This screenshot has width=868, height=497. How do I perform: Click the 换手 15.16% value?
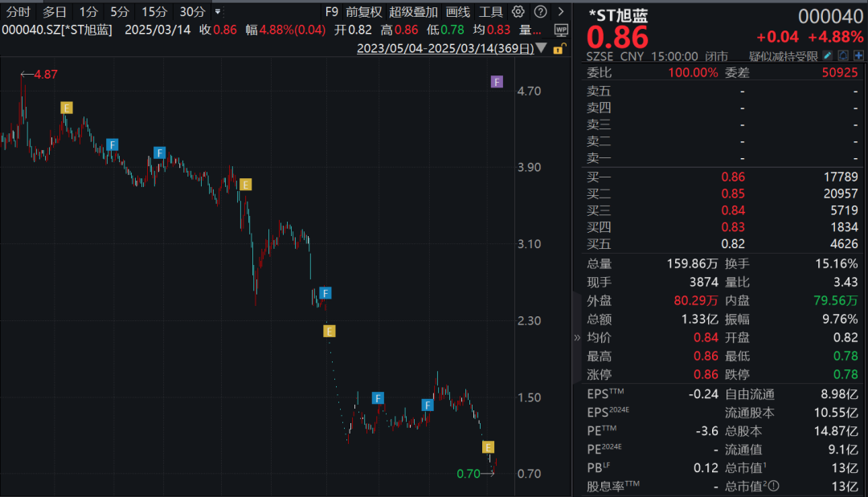click(x=837, y=263)
